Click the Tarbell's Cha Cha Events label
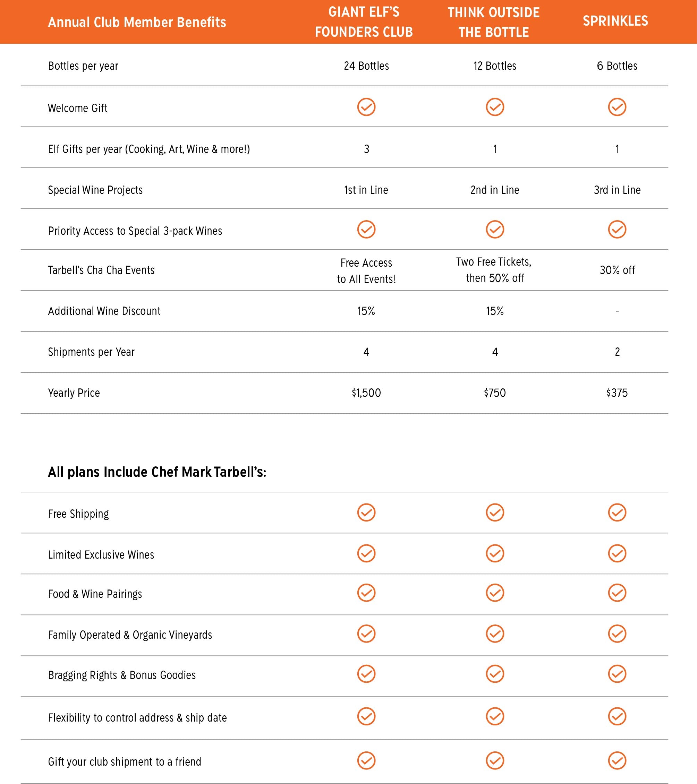Viewport: 697px width, 784px height. [x=101, y=270]
